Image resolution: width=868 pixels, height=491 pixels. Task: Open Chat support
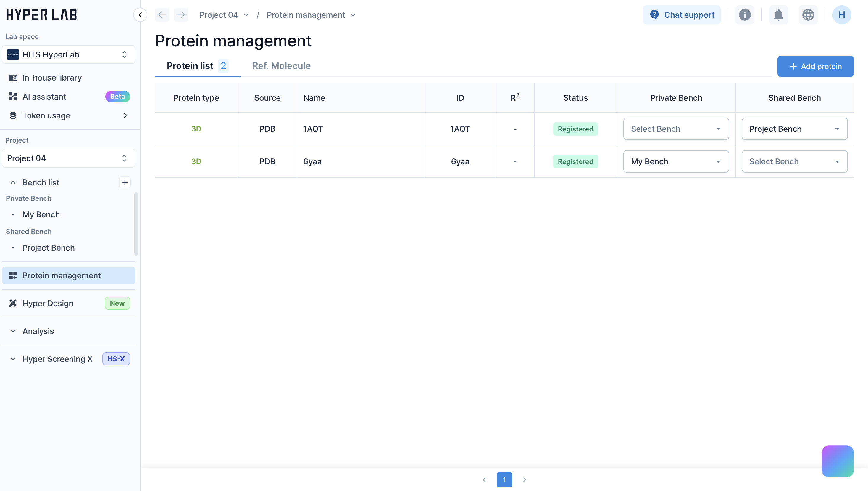click(x=681, y=15)
